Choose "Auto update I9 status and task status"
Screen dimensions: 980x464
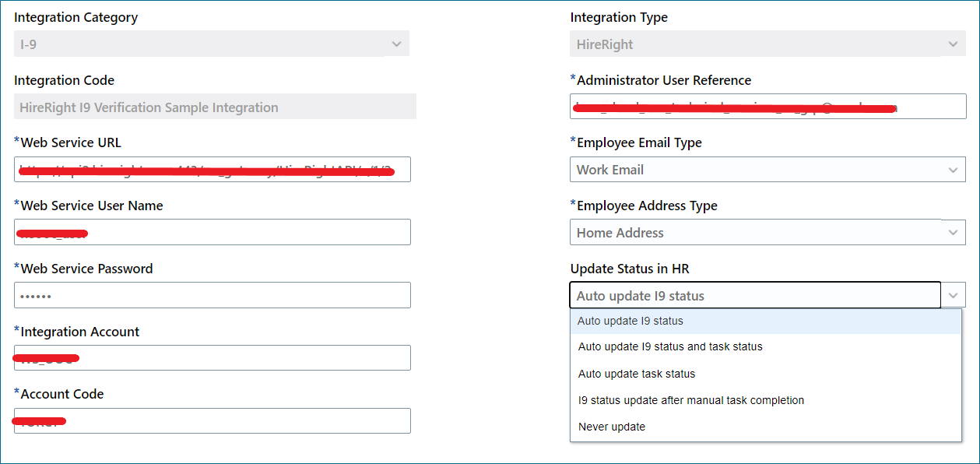[x=670, y=346]
